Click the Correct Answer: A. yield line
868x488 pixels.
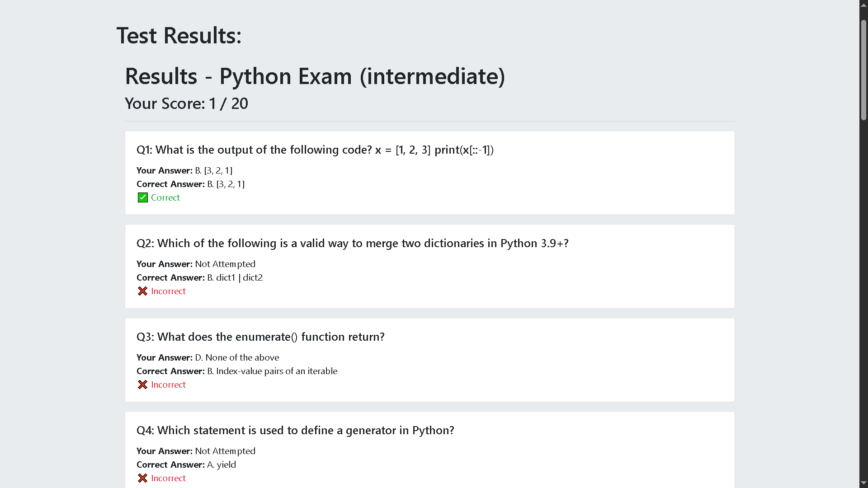186,465
